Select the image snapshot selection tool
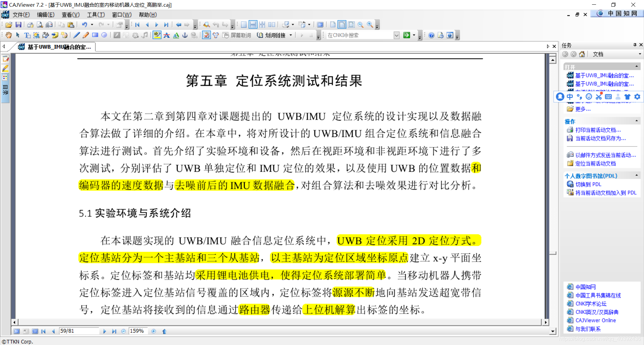Screen dimensions: 644x345 click(x=36, y=35)
